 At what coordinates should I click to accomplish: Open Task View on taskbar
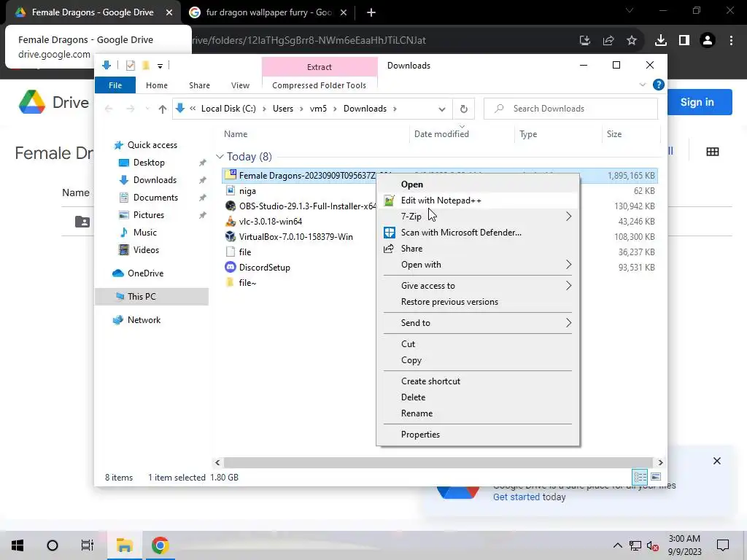point(88,545)
